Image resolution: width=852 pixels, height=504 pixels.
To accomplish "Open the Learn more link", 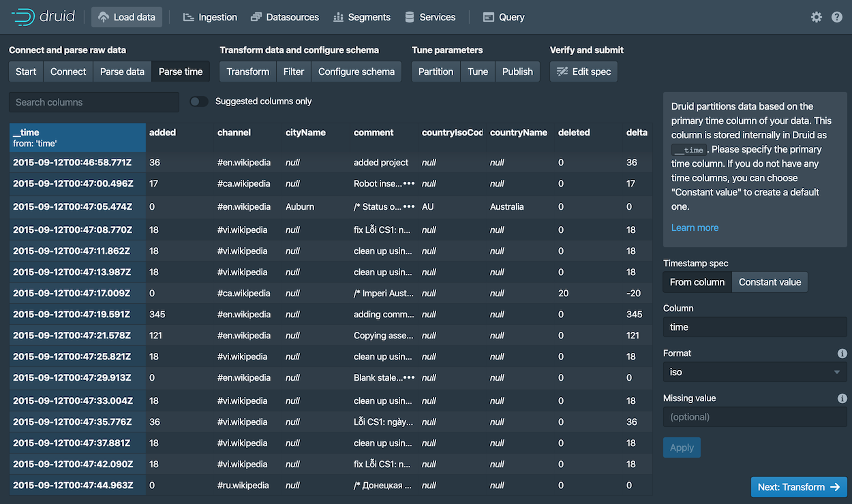I will tap(695, 227).
